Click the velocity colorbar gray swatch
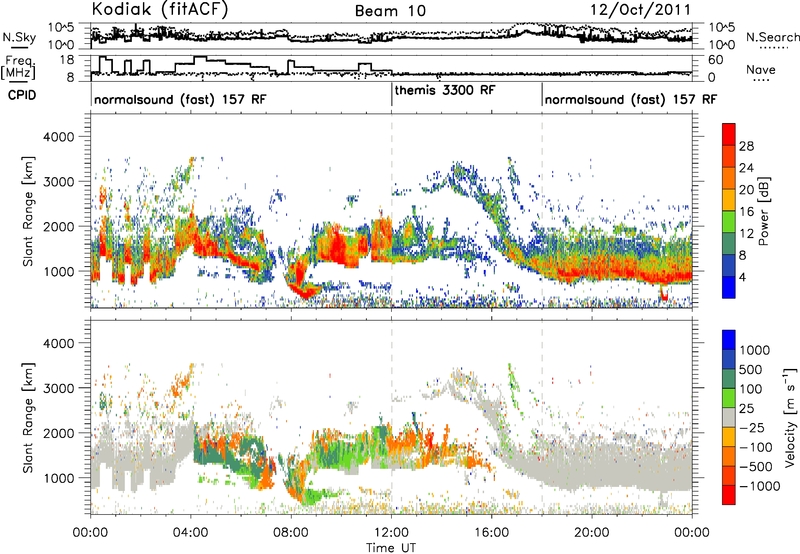The width and height of the screenshot is (800, 554). point(729,418)
